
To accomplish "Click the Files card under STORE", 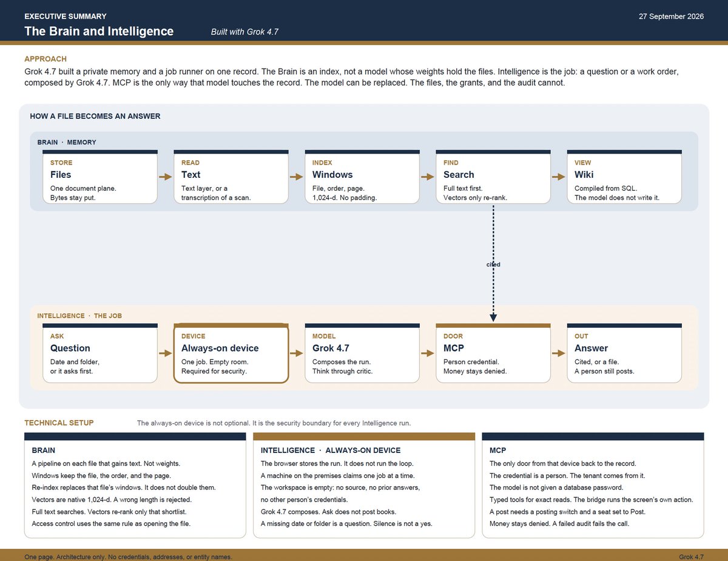I will [x=100, y=177].
